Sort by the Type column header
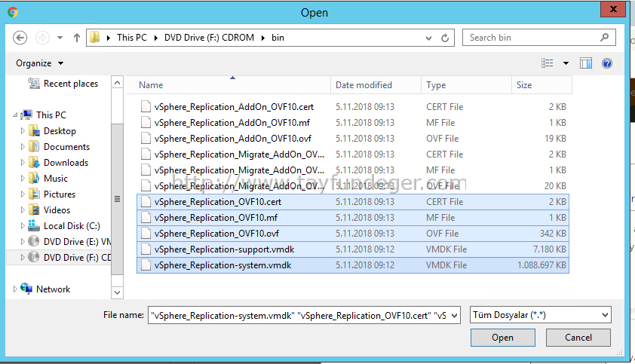The width and height of the screenshot is (635, 364). (467, 85)
